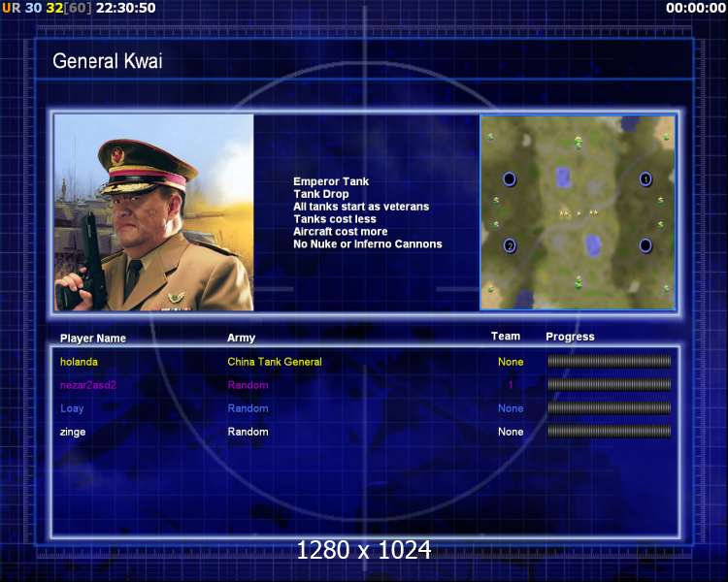Click zinge's loading progress bar
728x582 pixels.
click(x=610, y=432)
